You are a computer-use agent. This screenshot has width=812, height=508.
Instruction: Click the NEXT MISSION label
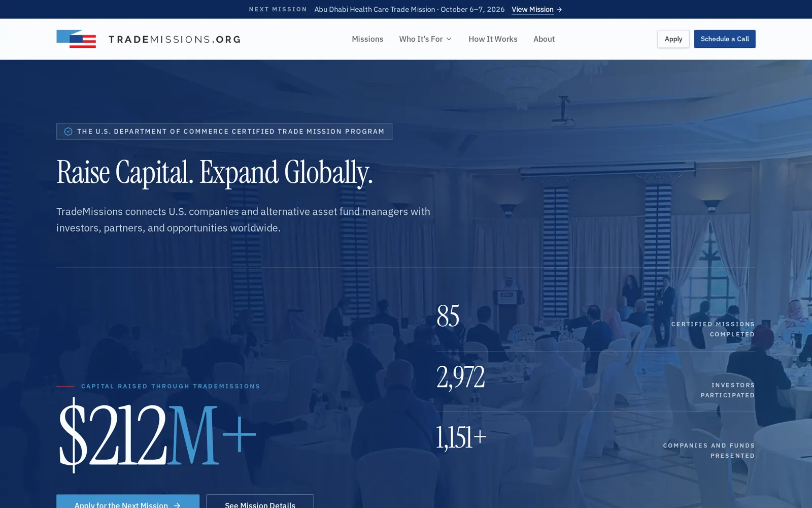click(x=278, y=9)
